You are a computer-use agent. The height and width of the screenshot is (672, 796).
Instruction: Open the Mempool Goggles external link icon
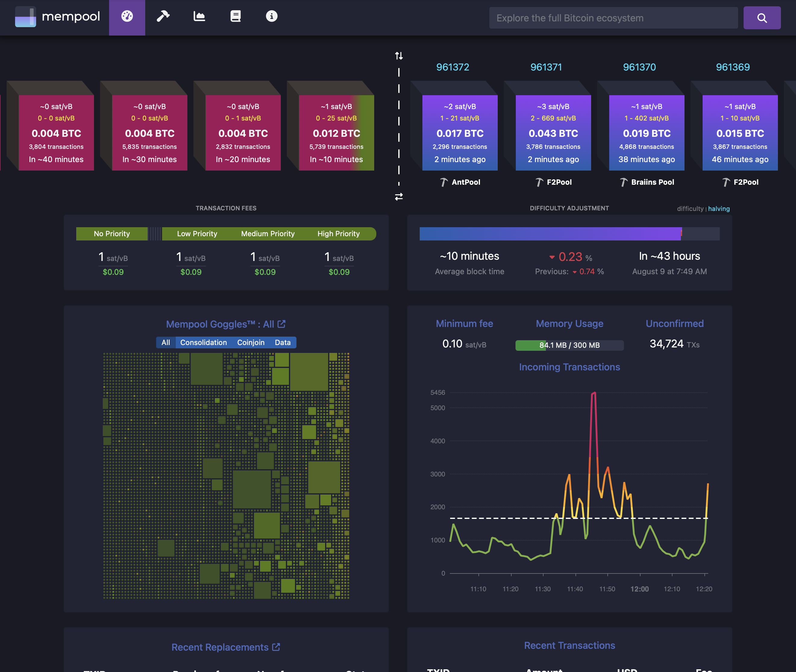coord(281,324)
